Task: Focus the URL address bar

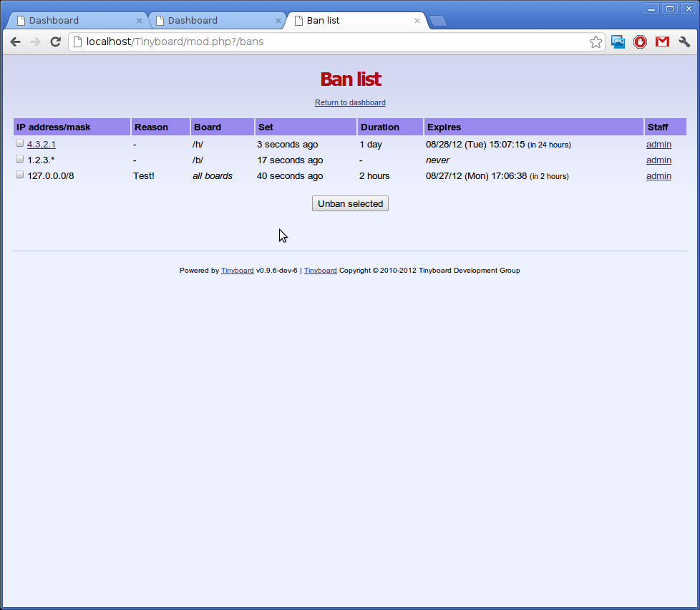Action: pos(329,42)
